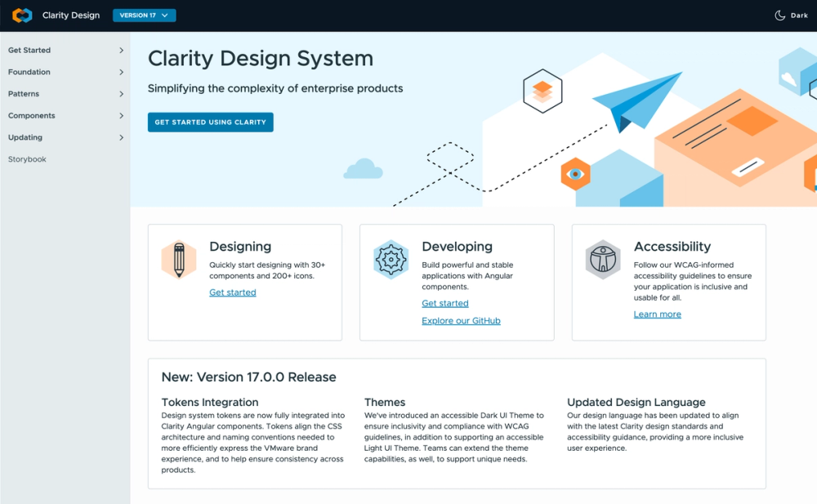
Task: Click the Clarity Design title text
Action: click(x=71, y=16)
